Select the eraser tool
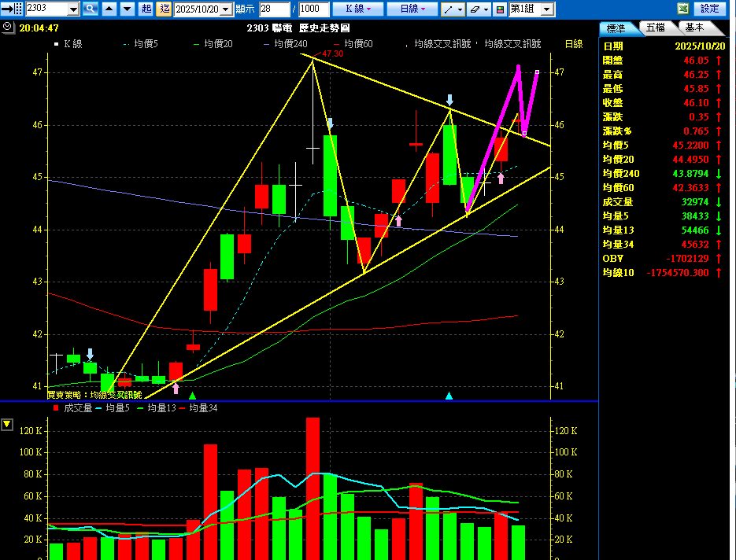The height and width of the screenshot is (560, 736). click(x=475, y=9)
